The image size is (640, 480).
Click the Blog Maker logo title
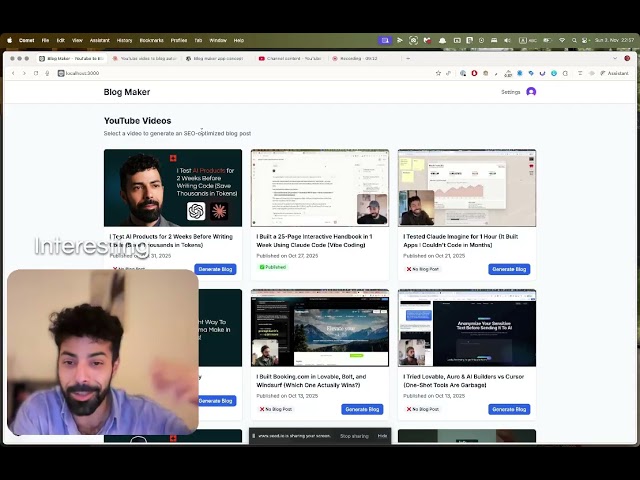(x=127, y=92)
